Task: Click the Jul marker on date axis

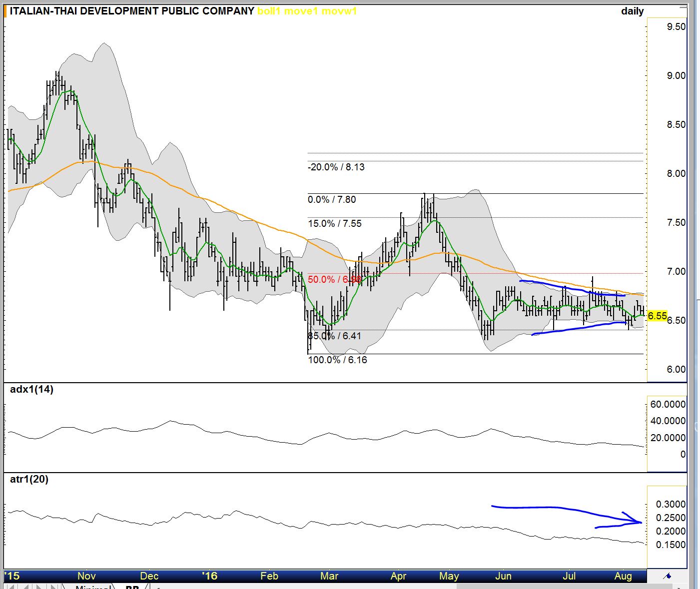Action: click(569, 576)
